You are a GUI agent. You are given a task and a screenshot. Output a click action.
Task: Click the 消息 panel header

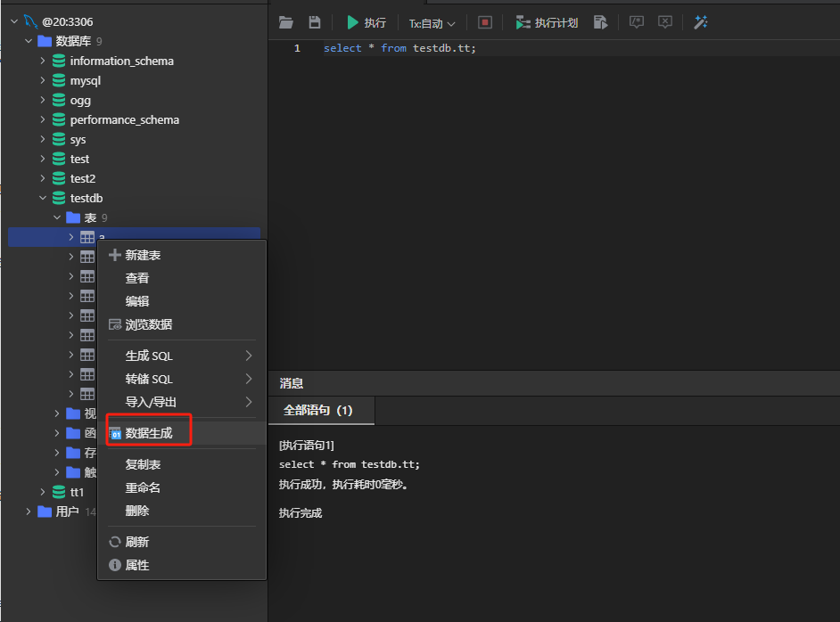pyautogui.click(x=292, y=383)
